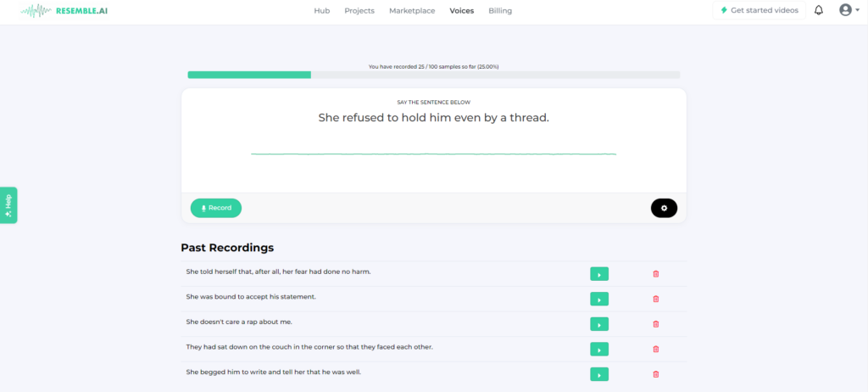Play 'She doesn't care a rap' recording
Viewport: 868px width, 392px height.
coord(599,324)
